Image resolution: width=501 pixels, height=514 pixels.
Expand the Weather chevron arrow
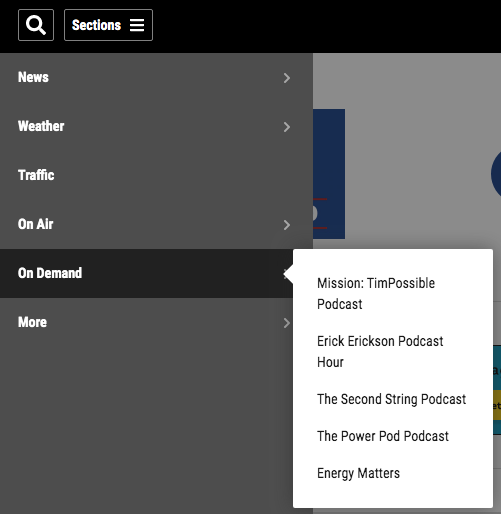click(x=287, y=127)
